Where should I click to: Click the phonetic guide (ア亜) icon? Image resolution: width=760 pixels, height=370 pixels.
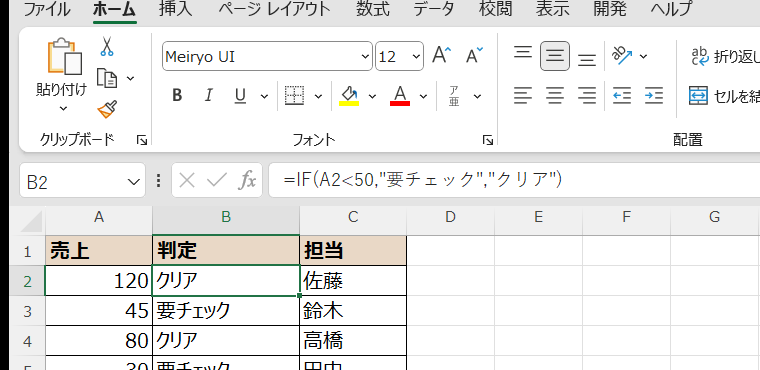454,96
